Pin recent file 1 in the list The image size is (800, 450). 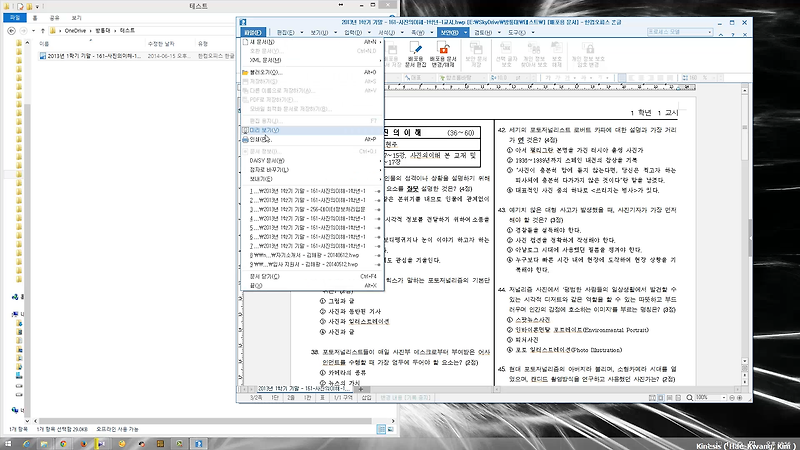pyautogui.click(x=378, y=191)
